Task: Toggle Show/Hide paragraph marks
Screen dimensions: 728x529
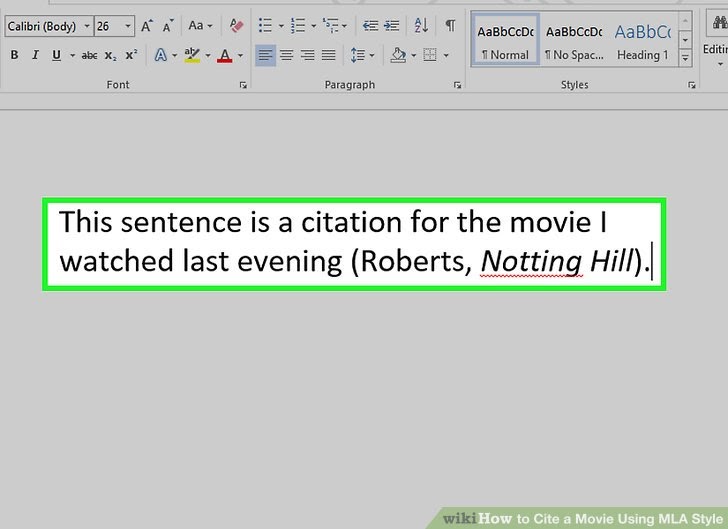Action: [x=450, y=26]
